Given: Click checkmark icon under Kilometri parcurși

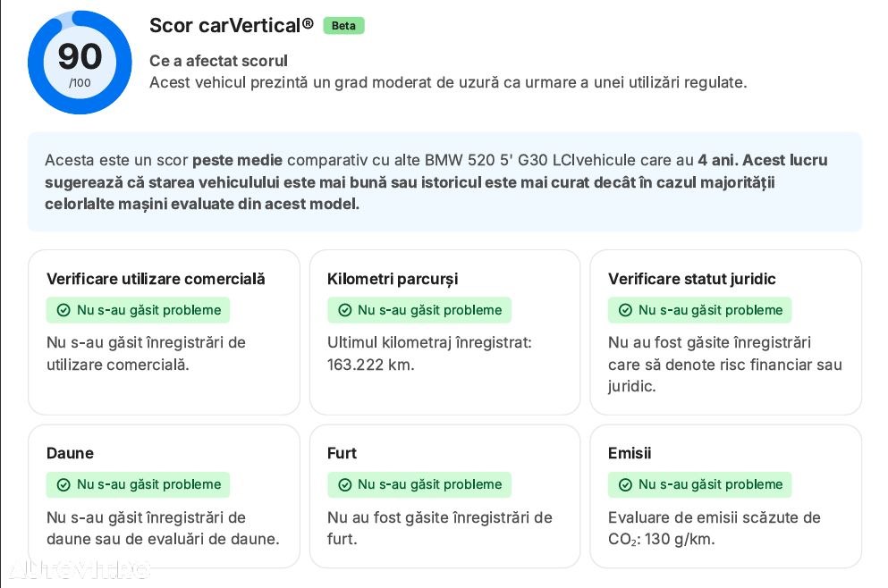Looking at the screenshot, I should pyautogui.click(x=344, y=310).
